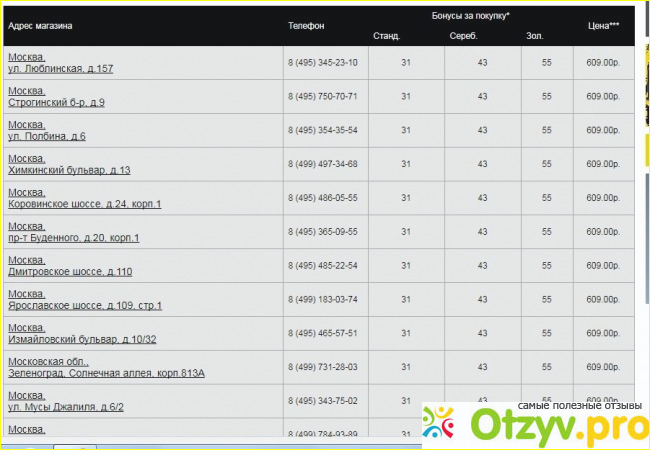Screen dimensions: 650x450
Task: Click the Телефон column header
Action: 306,24
